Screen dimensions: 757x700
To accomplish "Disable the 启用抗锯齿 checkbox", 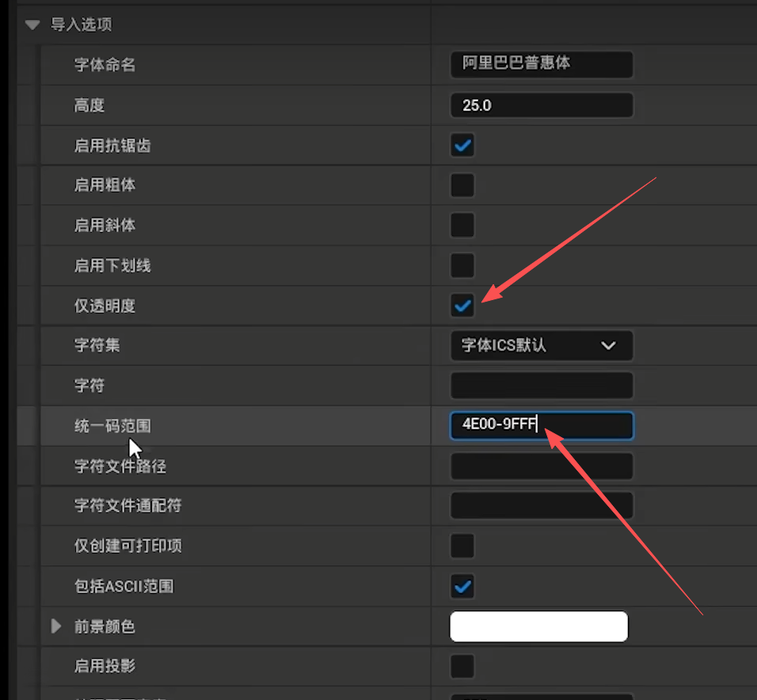I will point(462,145).
